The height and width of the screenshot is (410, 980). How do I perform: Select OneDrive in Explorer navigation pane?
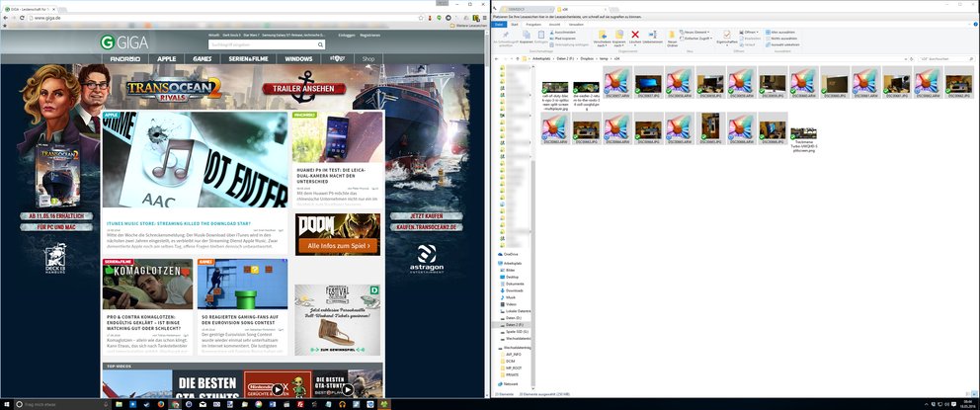pos(511,254)
